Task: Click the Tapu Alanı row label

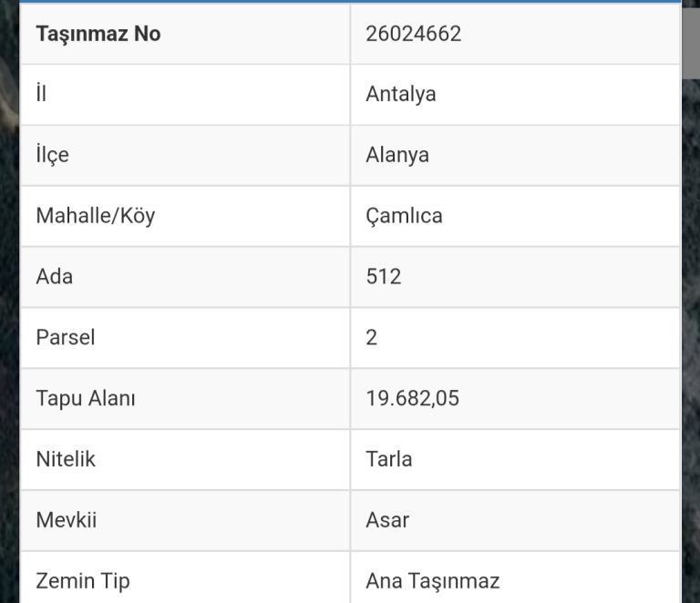Action: click(86, 399)
